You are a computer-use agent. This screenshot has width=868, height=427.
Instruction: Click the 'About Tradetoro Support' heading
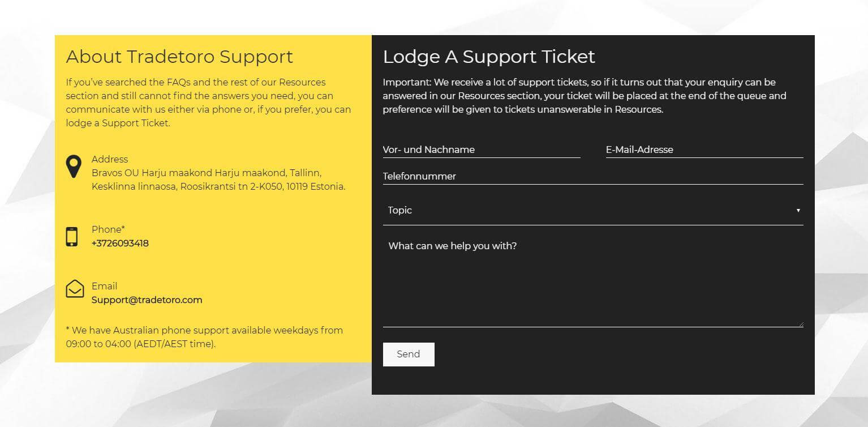coord(179,57)
